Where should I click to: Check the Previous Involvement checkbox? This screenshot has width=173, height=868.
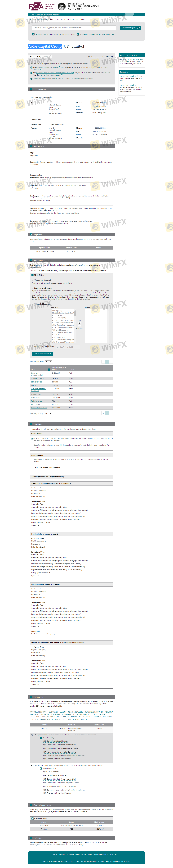tap(33, 288)
